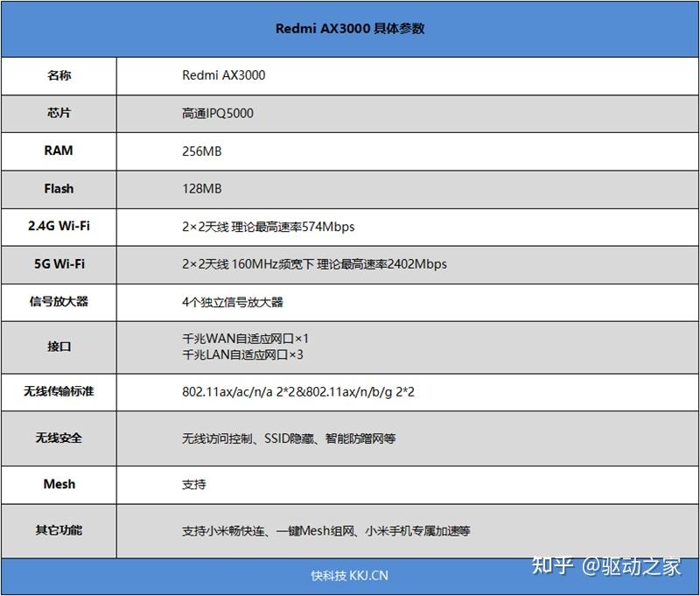Select the 5G Wi-Fi row label
700x596 pixels.
pos(59,264)
